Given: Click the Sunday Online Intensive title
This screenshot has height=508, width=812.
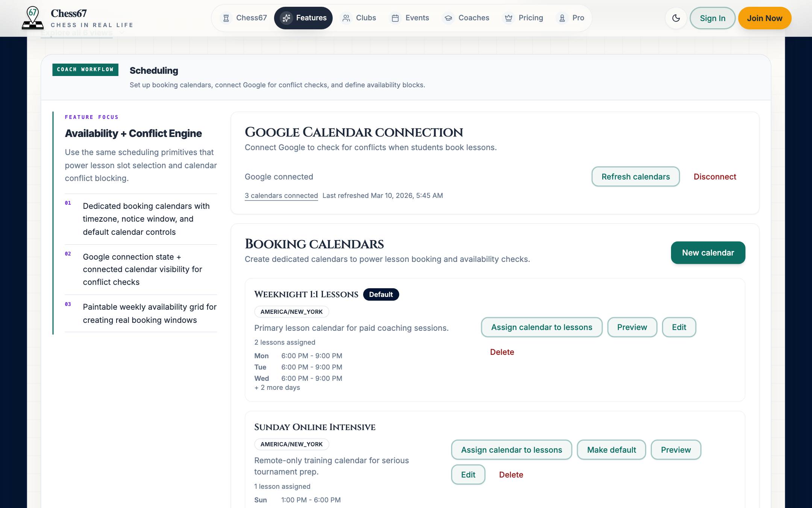Looking at the screenshot, I should coord(315,427).
